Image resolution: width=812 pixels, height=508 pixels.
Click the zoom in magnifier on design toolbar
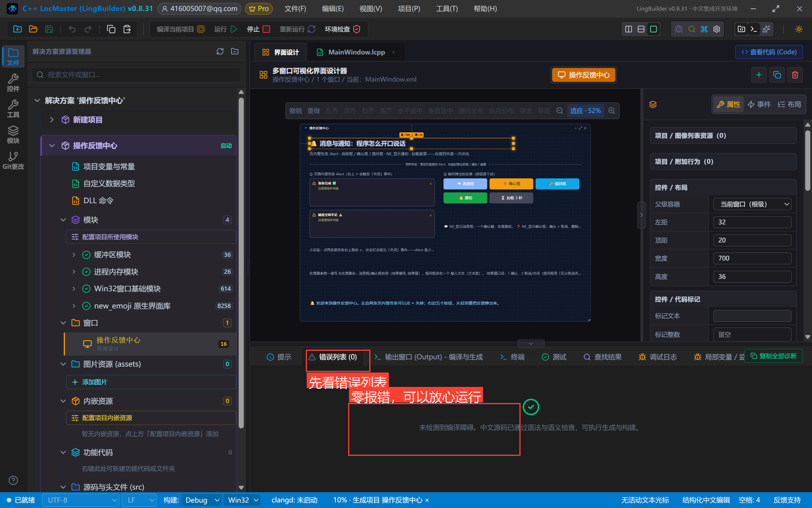[612, 111]
